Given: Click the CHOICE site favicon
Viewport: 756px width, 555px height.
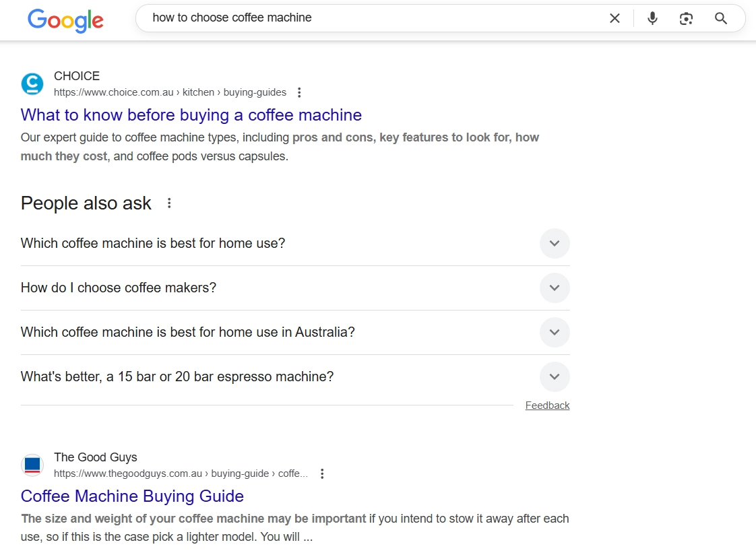Looking at the screenshot, I should click(32, 84).
